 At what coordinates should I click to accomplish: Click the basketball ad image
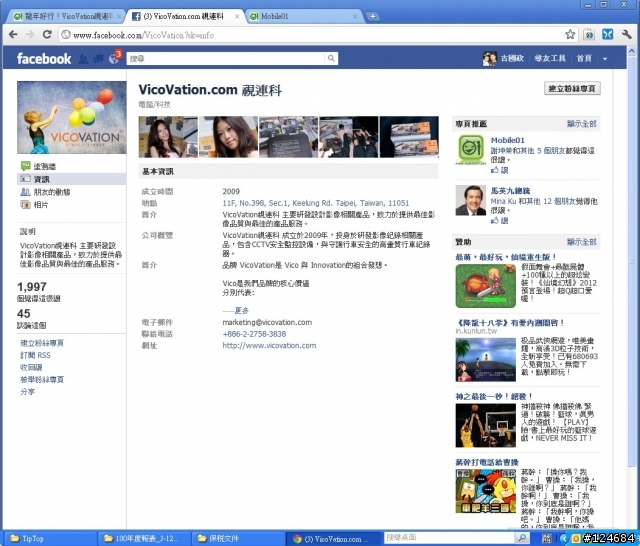[x=485, y=425]
